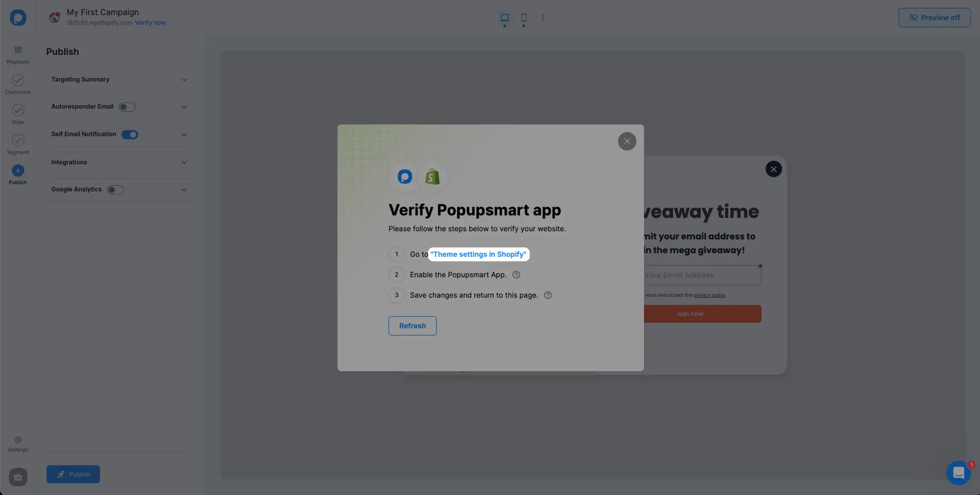The image size is (980, 495).
Task: Click the Join now button in popup preview
Action: (x=702, y=314)
